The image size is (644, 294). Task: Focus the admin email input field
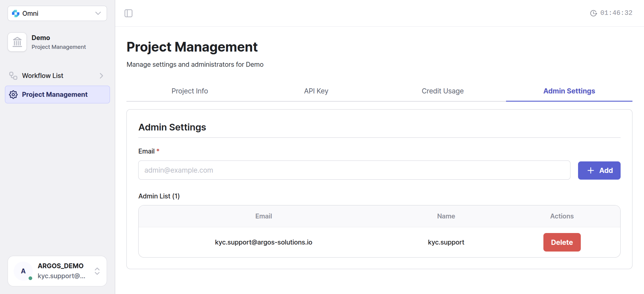point(354,170)
